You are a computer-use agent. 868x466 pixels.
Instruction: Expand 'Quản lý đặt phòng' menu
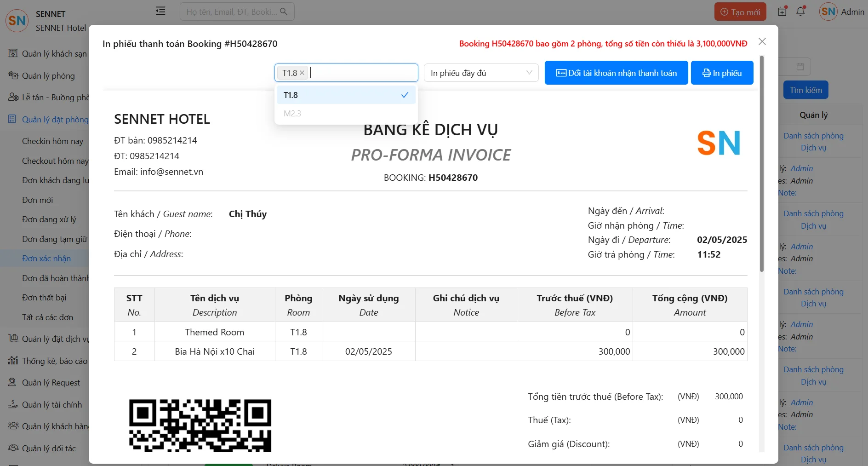pyautogui.click(x=55, y=120)
